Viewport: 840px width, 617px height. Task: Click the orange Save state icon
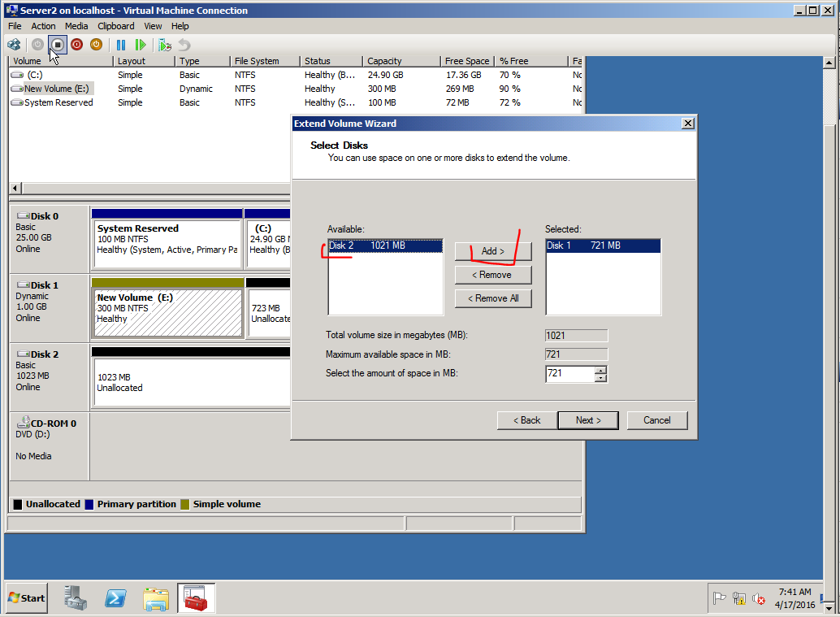[x=96, y=45]
